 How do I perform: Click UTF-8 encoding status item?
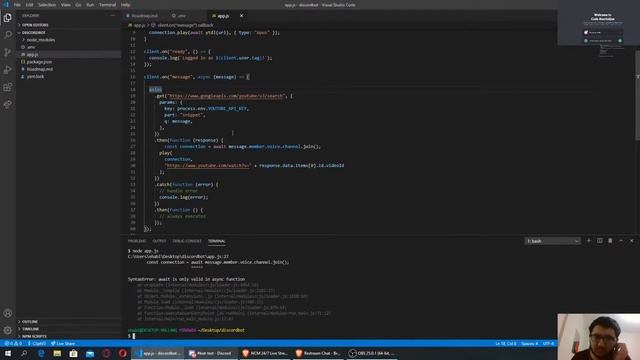(x=548, y=344)
